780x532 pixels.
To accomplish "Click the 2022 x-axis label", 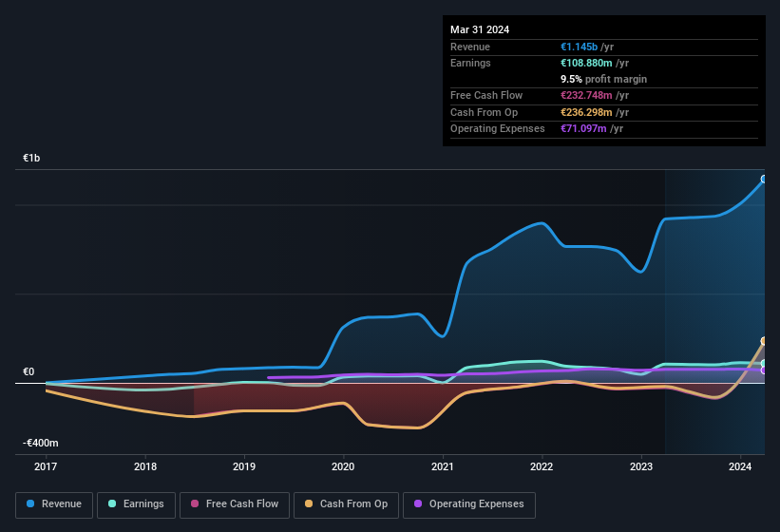I will (x=542, y=466).
